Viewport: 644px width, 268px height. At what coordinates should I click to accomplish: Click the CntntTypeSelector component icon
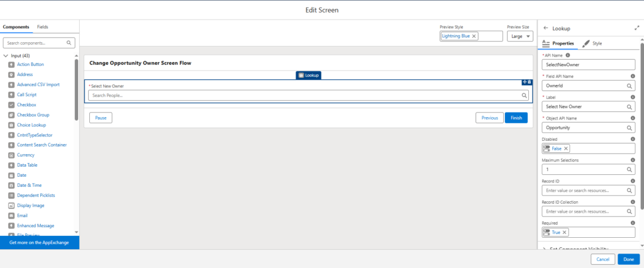point(11,135)
